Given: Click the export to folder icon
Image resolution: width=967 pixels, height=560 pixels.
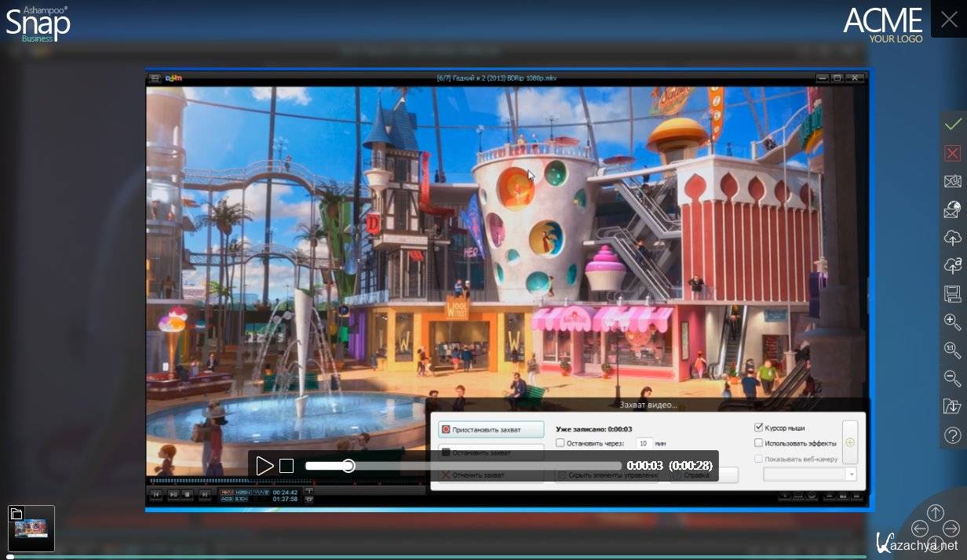Looking at the screenshot, I should [x=953, y=406].
